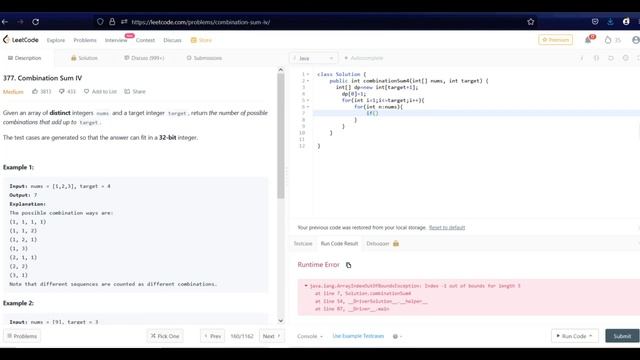Screen dimensions: 640x360
Task: Open the Discuss (999+) tab
Action: click(144, 58)
